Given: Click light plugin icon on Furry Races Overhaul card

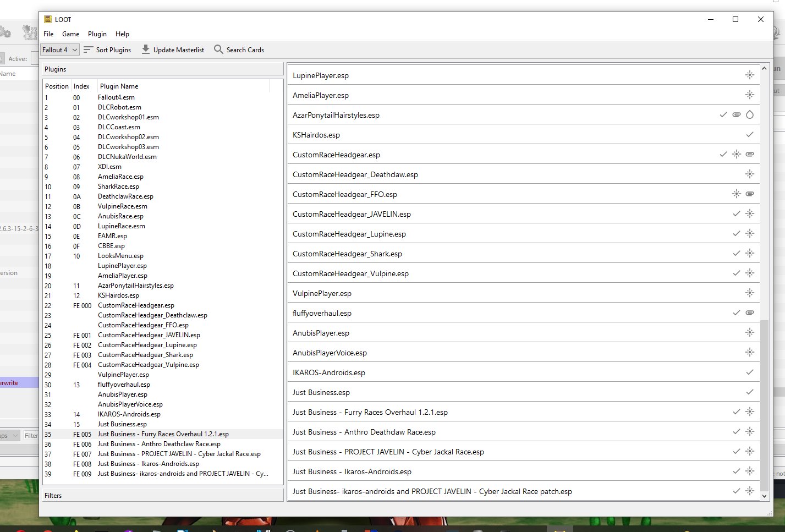Looking at the screenshot, I should (x=749, y=412).
